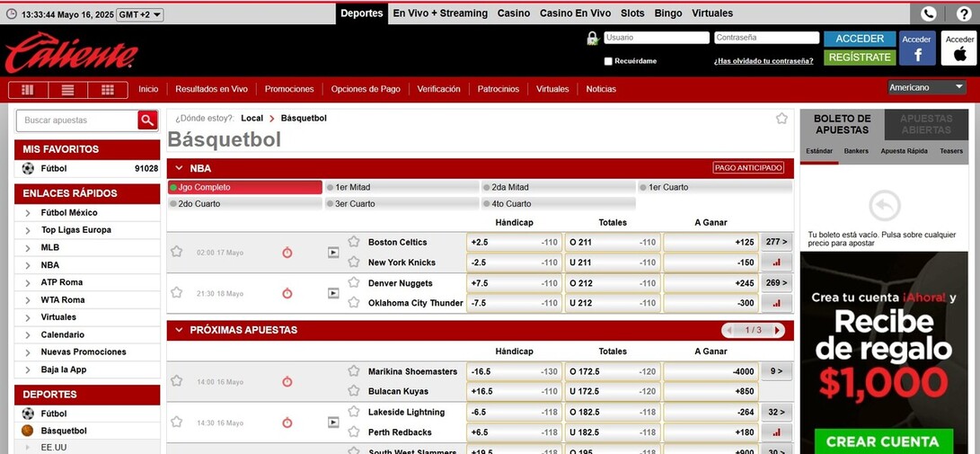Open live stream icon for Celtics game
Screen dimensions: 980x454
click(x=333, y=252)
